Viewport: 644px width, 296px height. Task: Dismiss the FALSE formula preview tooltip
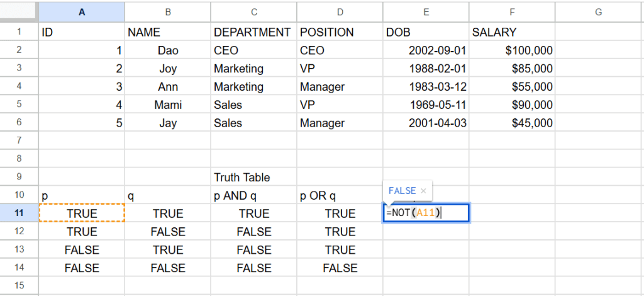pos(423,191)
